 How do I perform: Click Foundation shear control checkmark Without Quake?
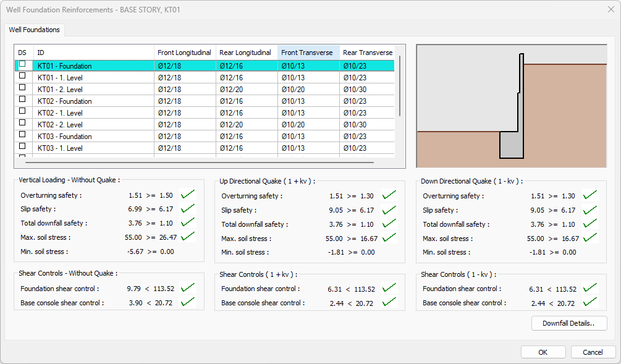[188, 287]
